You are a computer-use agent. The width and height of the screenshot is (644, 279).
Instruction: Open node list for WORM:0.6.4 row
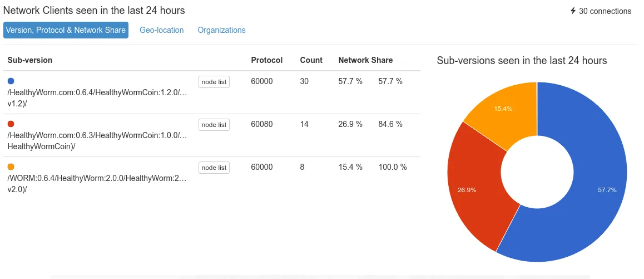[214, 168]
